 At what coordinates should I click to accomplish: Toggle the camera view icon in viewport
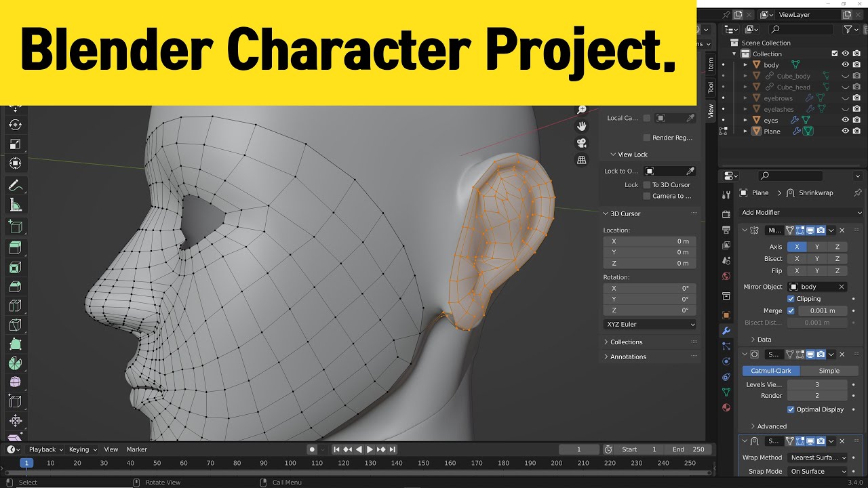click(x=581, y=143)
